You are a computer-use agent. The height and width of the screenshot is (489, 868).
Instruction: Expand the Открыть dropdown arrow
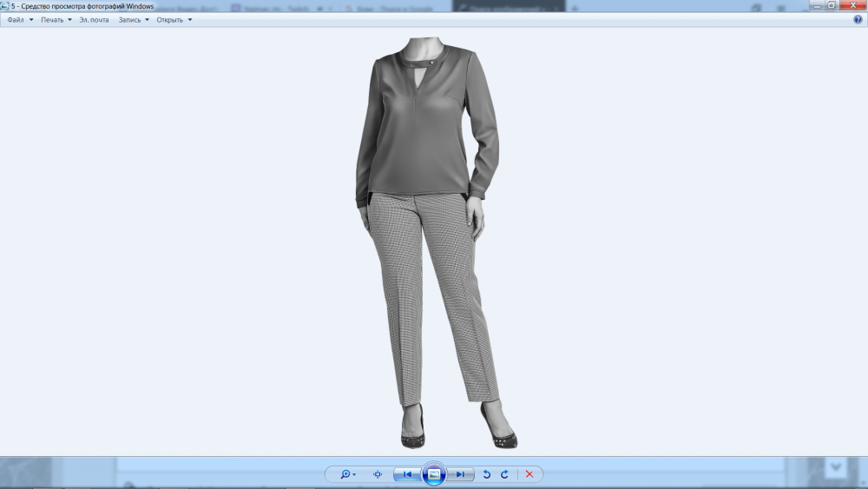tap(190, 20)
